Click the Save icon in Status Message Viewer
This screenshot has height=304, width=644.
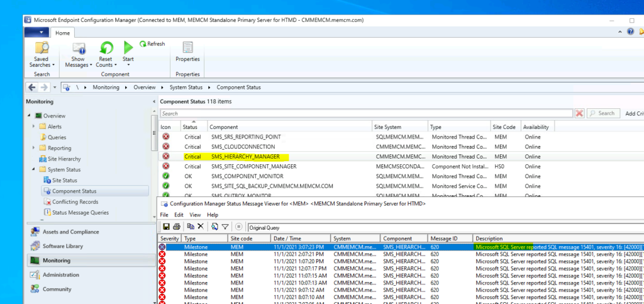166,227
